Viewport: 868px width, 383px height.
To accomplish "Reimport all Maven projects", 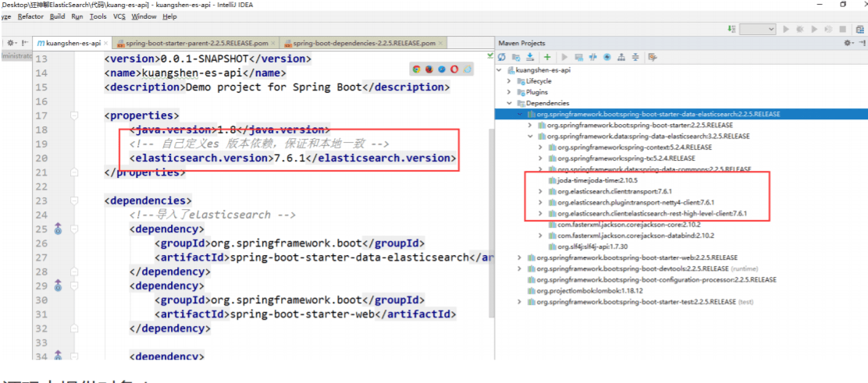I will pos(502,57).
